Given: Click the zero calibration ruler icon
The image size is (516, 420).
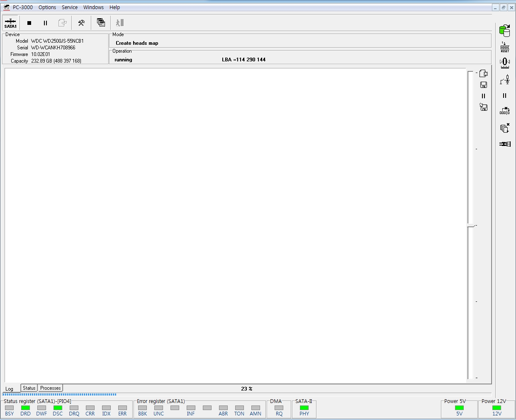Looking at the screenshot, I should [505, 63].
